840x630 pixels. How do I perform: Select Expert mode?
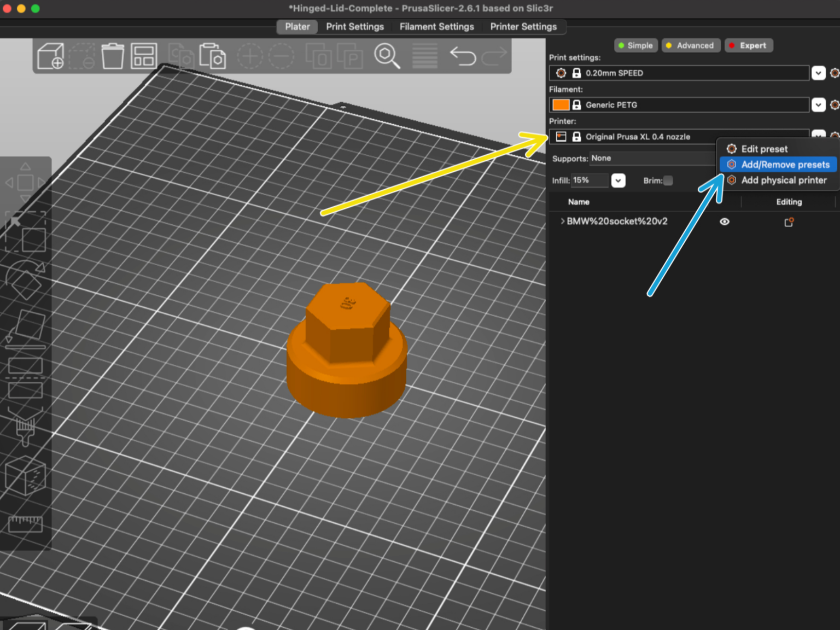pos(749,45)
